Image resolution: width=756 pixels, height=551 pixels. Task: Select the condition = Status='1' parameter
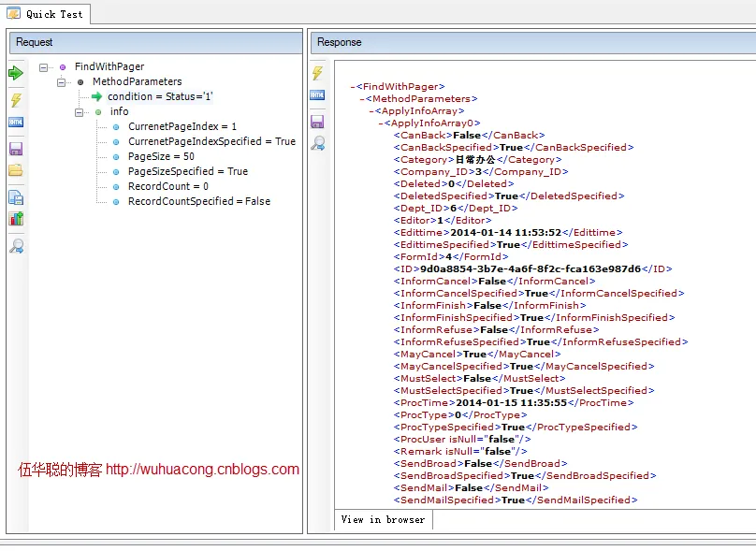[x=160, y=96]
